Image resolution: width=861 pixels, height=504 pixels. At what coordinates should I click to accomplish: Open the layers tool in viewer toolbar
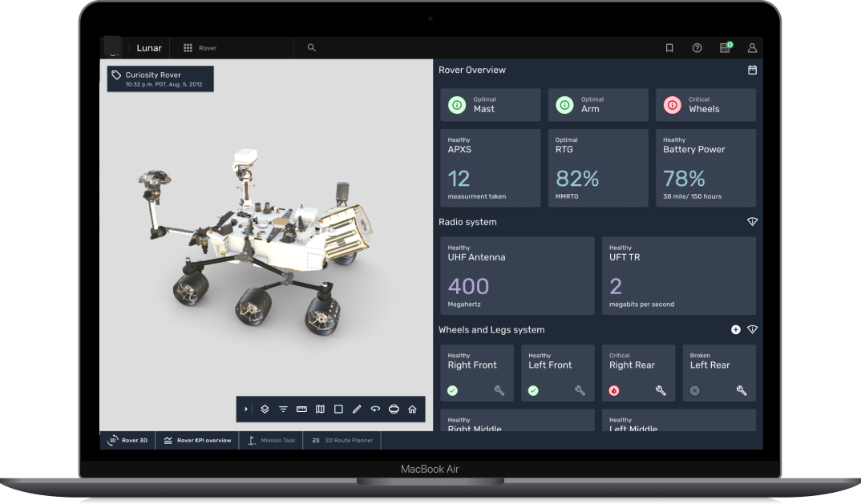click(x=265, y=409)
